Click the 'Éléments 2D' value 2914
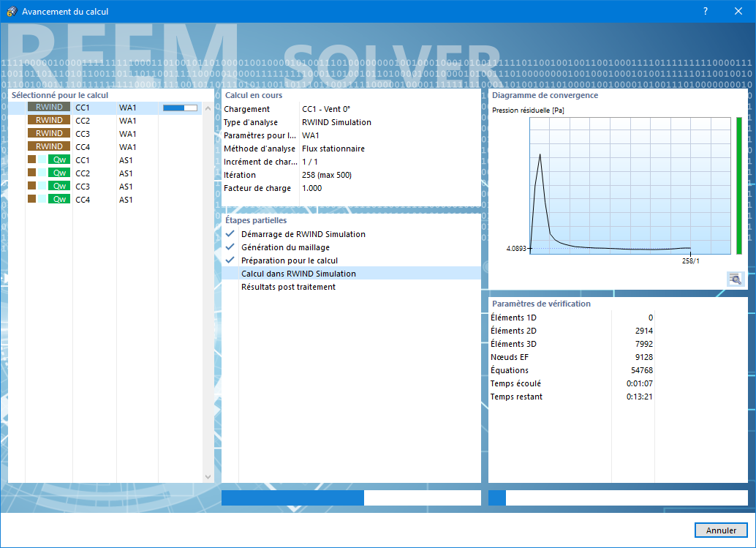Screen dimensions: 756x548 643,331
